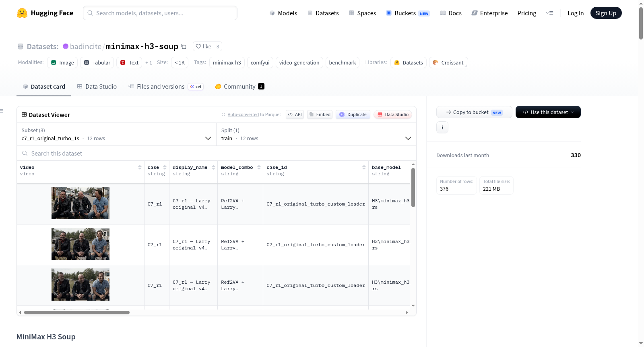Open the Dataset card tab
The image size is (644, 347).
(43, 87)
